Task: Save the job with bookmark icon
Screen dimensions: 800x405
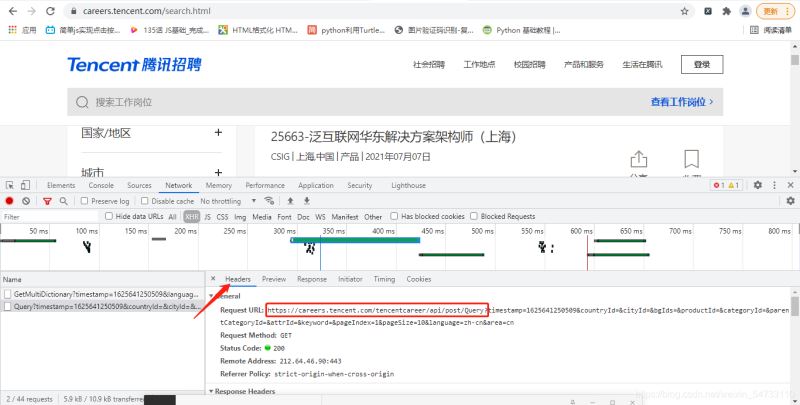Action: (x=691, y=159)
